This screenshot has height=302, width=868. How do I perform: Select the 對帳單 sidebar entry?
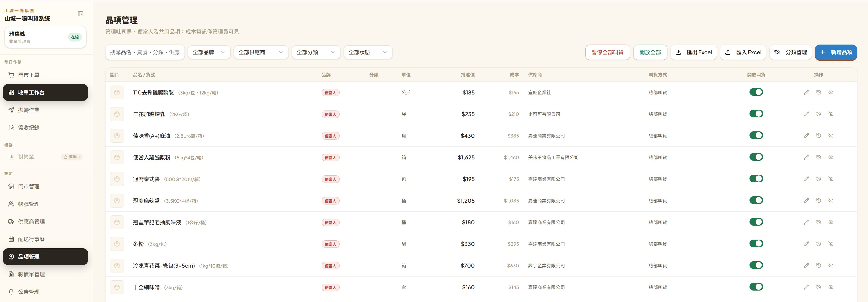pos(45,157)
